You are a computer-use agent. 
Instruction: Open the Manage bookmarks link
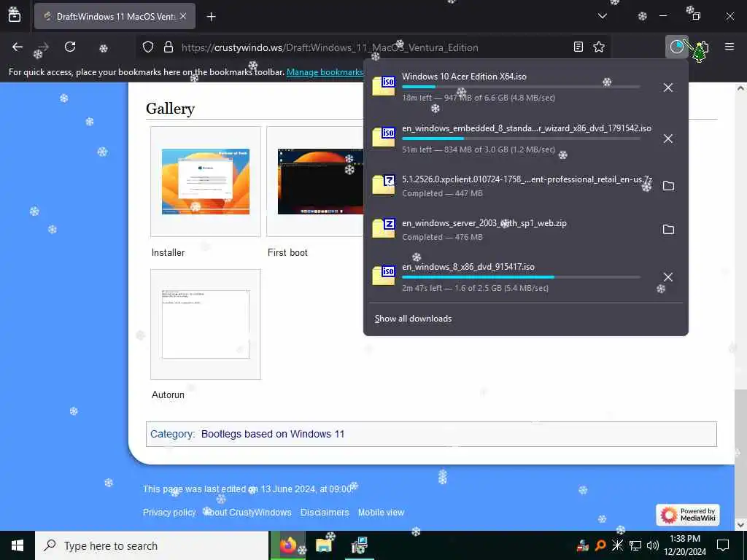(325, 72)
